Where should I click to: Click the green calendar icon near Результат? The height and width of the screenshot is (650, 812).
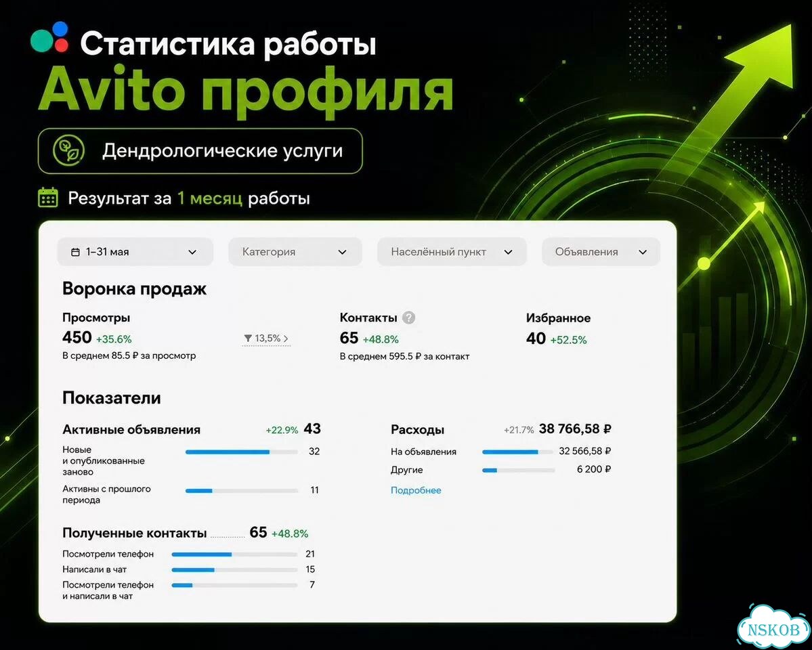[x=48, y=198]
